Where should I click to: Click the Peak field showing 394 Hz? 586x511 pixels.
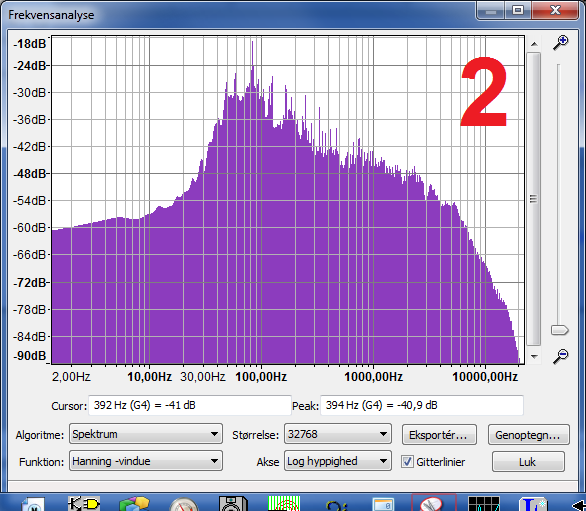[x=422, y=405]
